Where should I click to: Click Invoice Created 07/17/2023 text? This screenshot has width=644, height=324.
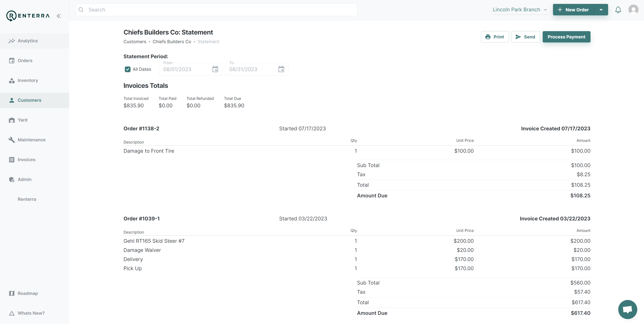coord(556,129)
